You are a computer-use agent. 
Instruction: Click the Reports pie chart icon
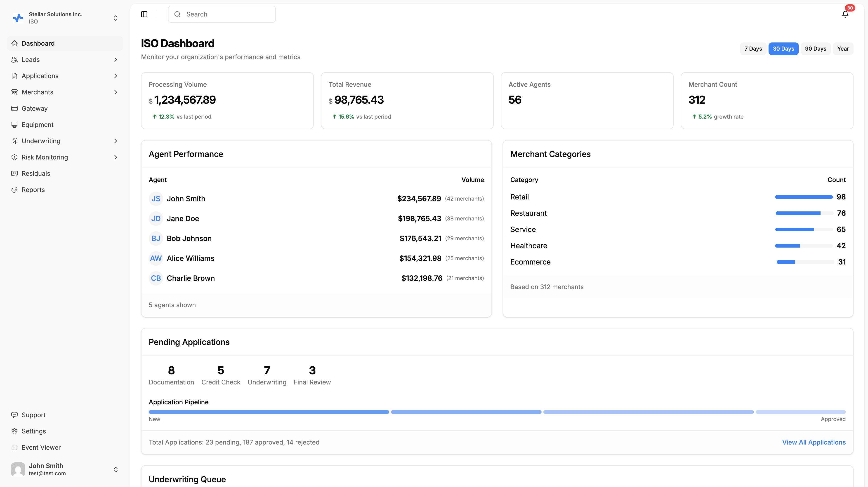[14, 190]
